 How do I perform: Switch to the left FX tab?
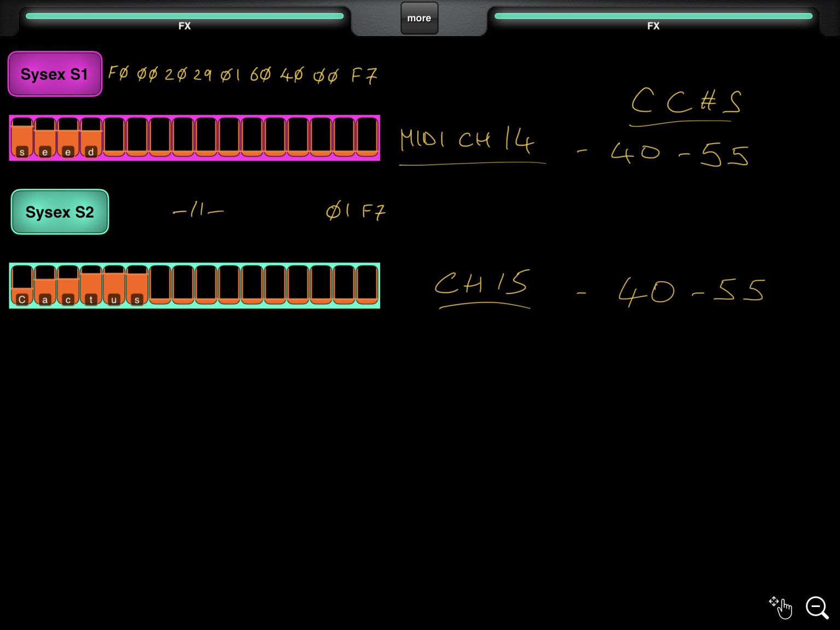[185, 21]
